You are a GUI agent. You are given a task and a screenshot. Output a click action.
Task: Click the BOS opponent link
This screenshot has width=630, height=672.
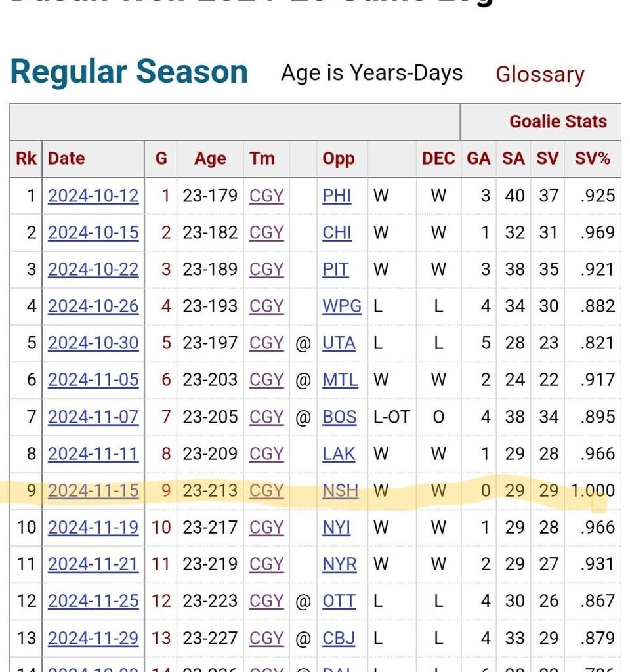pos(339,417)
